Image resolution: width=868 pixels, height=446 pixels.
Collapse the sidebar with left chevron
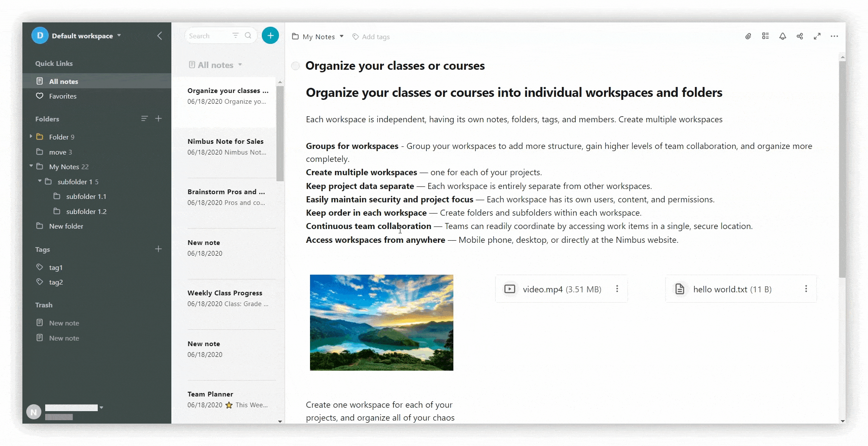(160, 36)
